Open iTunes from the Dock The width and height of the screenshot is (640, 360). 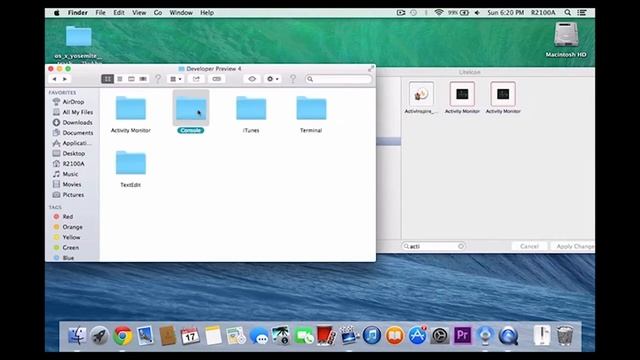click(x=371, y=336)
